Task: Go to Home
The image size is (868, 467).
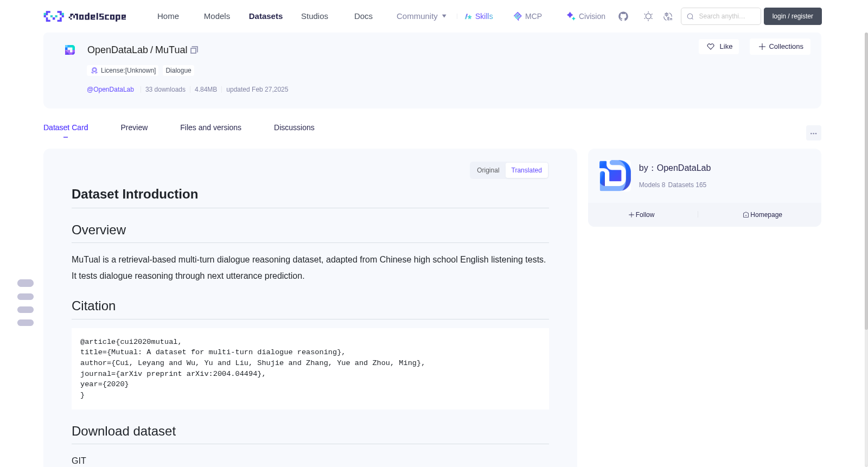Action: [168, 16]
